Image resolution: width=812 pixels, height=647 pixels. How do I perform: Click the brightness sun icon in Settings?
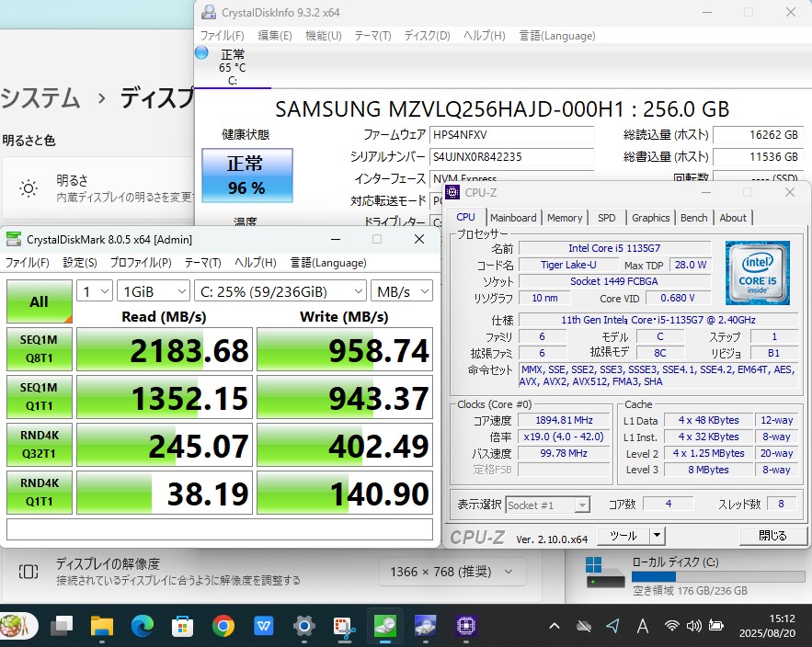(28, 188)
